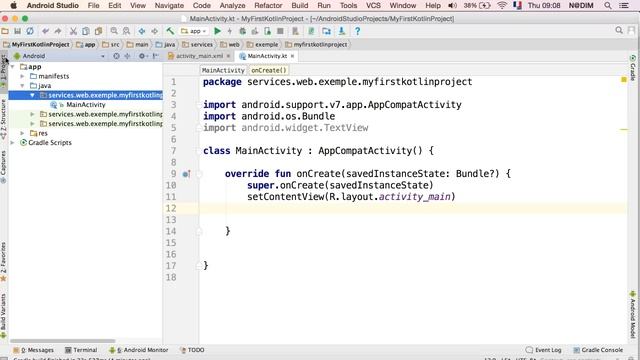Click MyFirstKotlinProject breadcrumb in navigation bar
The height and width of the screenshot is (360, 640).
pos(37,44)
